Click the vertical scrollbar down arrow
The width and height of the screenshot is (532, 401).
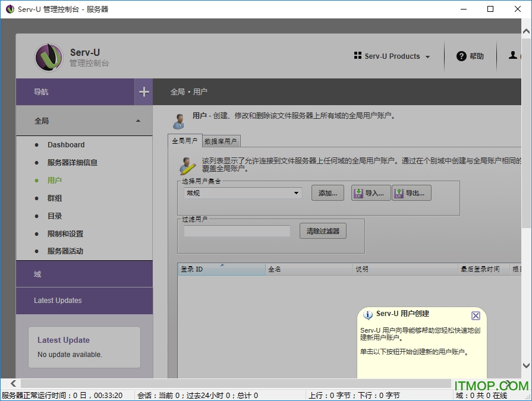tap(526, 365)
